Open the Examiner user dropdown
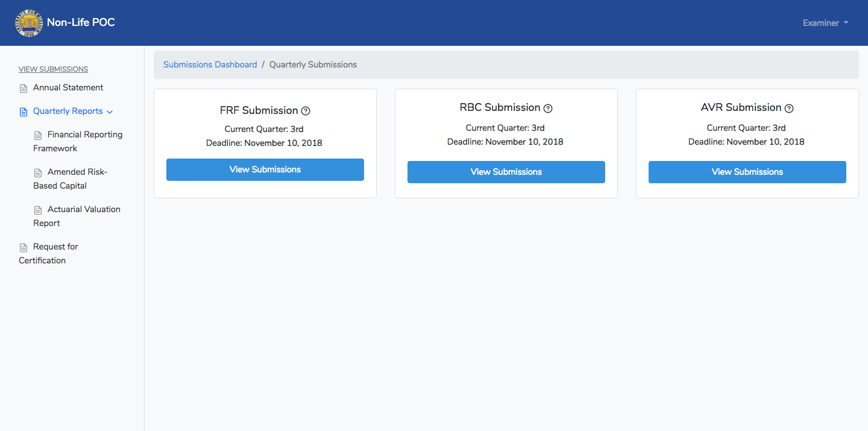 [825, 23]
